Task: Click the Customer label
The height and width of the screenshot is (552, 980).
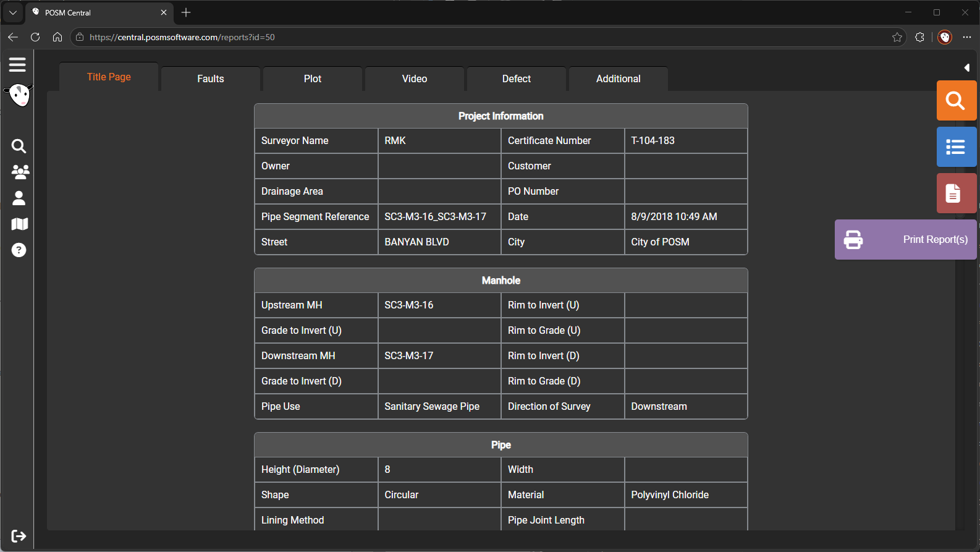Action: [530, 166]
